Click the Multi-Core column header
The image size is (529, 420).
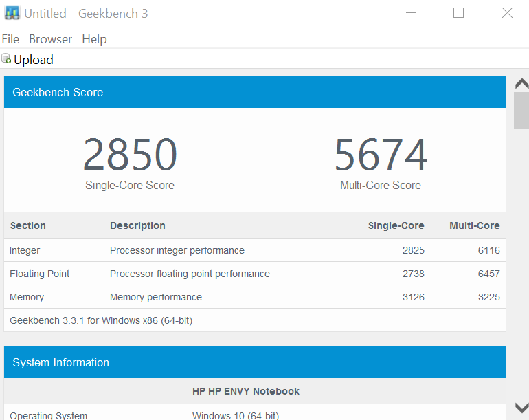(x=474, y=225)
